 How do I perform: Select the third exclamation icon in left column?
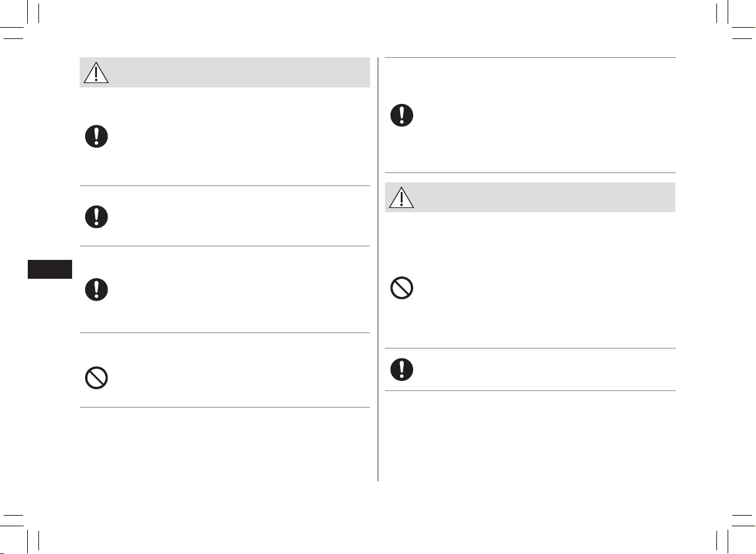96,289
